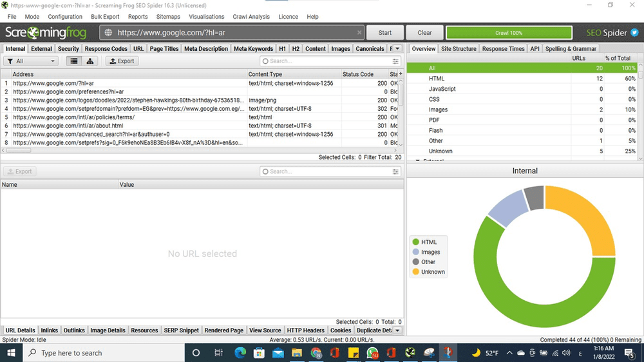Click the network icon in tray

click(x=555, y=352)
